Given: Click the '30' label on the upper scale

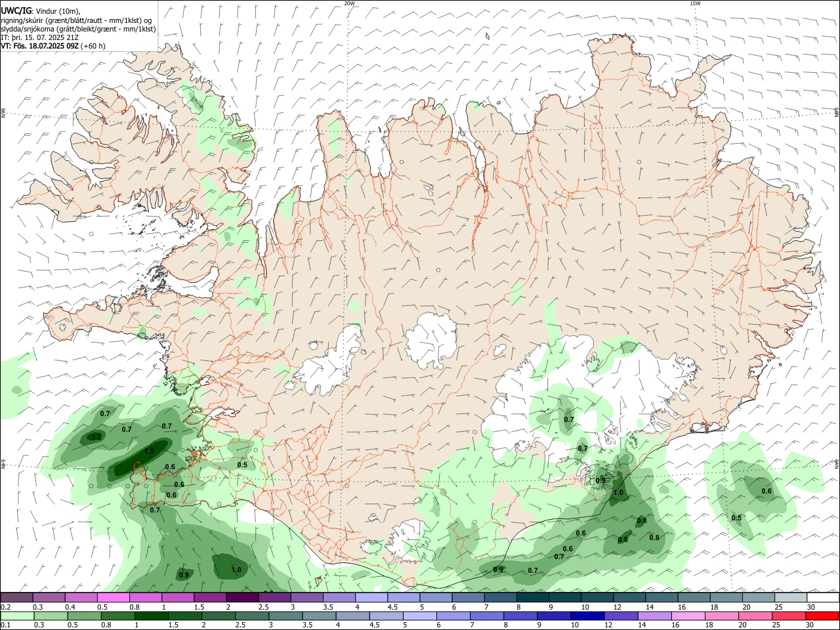Looking at the screenshot, I should tap(810, 607).
